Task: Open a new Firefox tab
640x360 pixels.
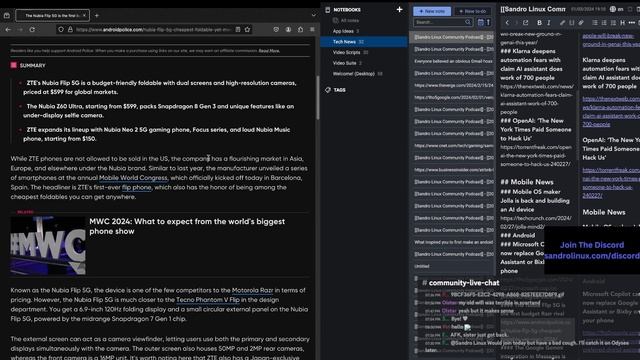Action: 97,16
